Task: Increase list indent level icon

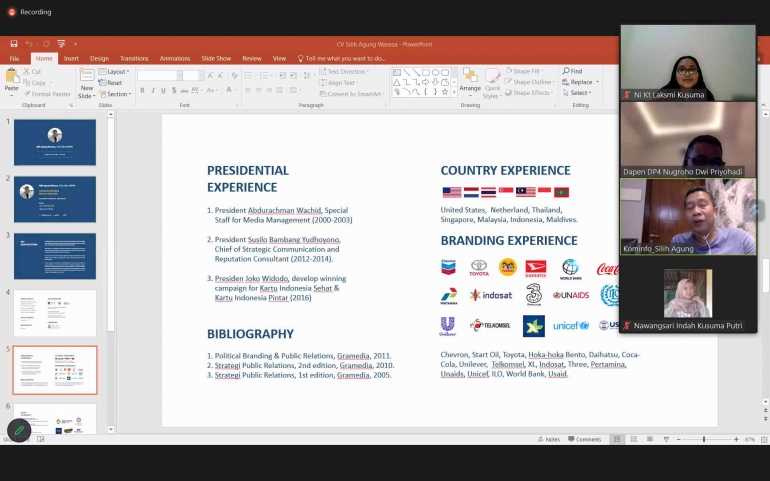Action: (294, 76)
